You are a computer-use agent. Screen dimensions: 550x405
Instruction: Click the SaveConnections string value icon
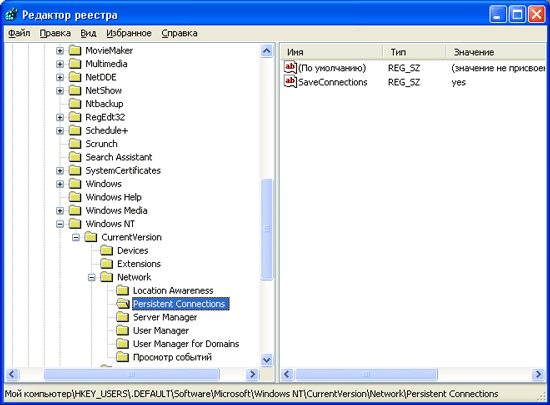pyautogui.click(x=290, y=82)
